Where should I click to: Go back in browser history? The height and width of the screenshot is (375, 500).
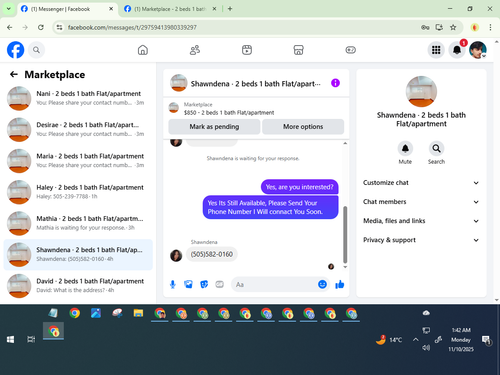pos(10,27)
